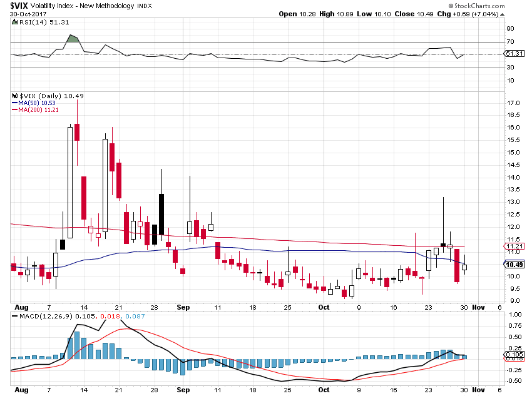Select the Nov axis label
532x396 pixels.
tap(479, 307)
